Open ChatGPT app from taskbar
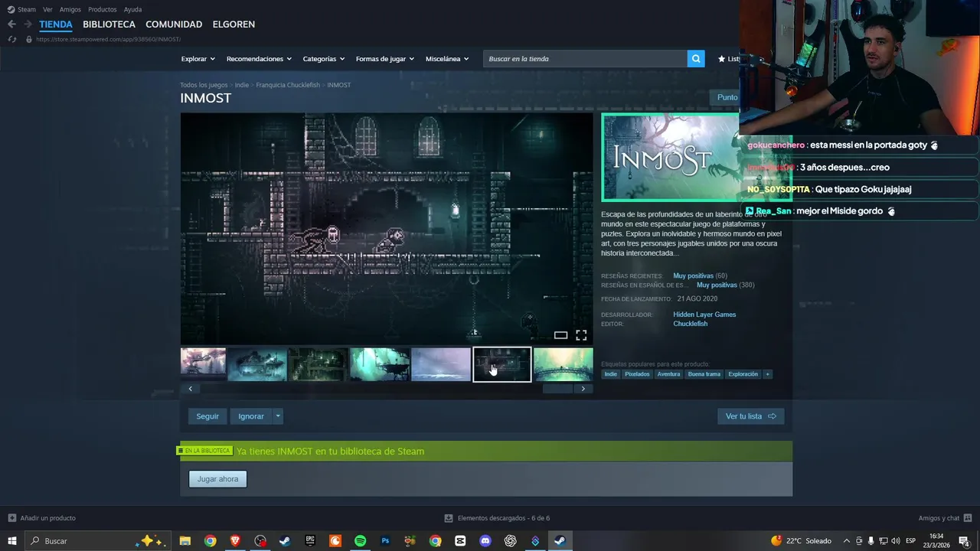The width and height of the screenshot is (980, 551). (x=511, y=541)
